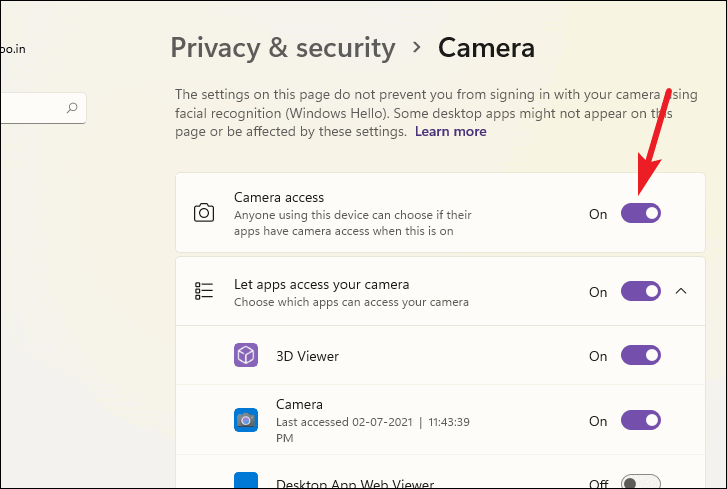This screenshot has height=489, width=727.
Task: Go back to Privacy & security page
Action: (x=283, y=47)
